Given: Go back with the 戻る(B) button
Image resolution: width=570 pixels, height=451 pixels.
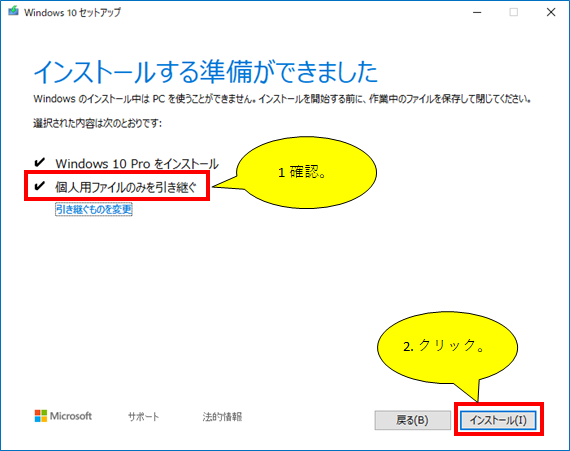Looking at the screenshot, I should [412, 420].
